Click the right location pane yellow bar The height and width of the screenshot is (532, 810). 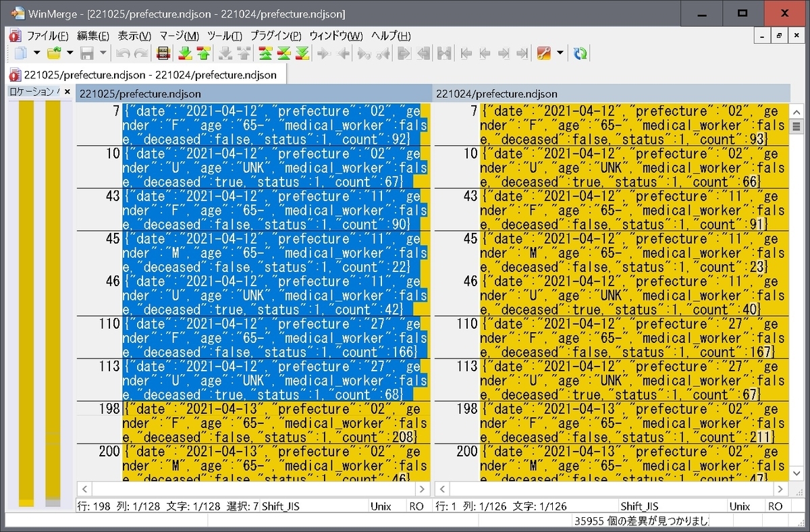click(x=53, y=302)
